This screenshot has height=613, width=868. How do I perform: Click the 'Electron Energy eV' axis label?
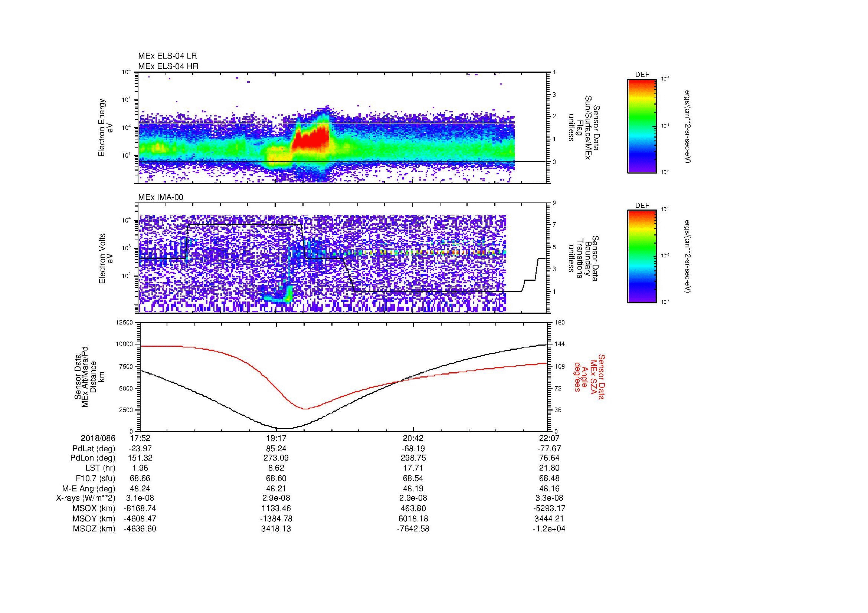click(x=105, y=128)
